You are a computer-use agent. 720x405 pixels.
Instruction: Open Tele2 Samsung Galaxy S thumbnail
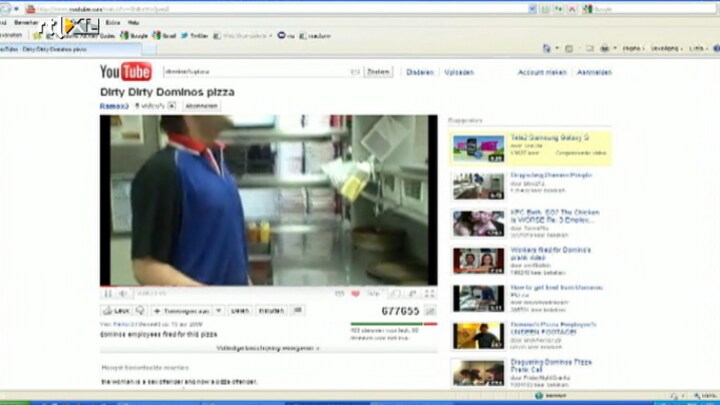[478, 148]
